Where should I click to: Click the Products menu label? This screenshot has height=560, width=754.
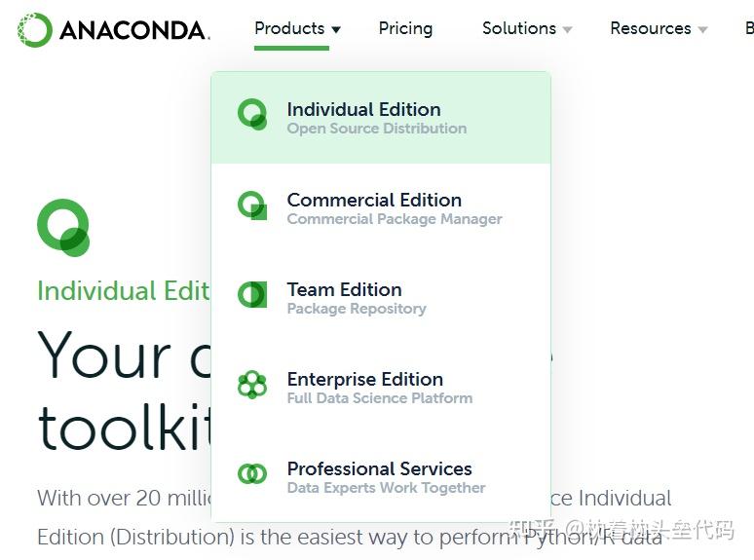click(x=289, y=28)
